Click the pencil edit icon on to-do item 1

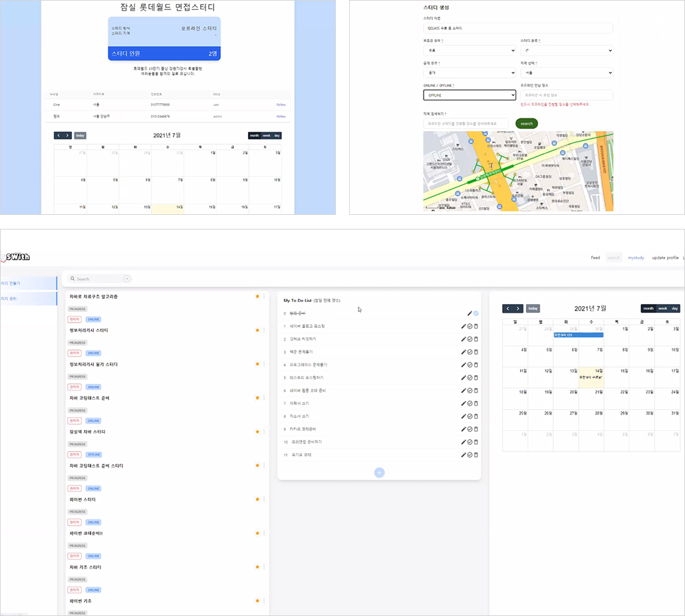pos(464,327)
